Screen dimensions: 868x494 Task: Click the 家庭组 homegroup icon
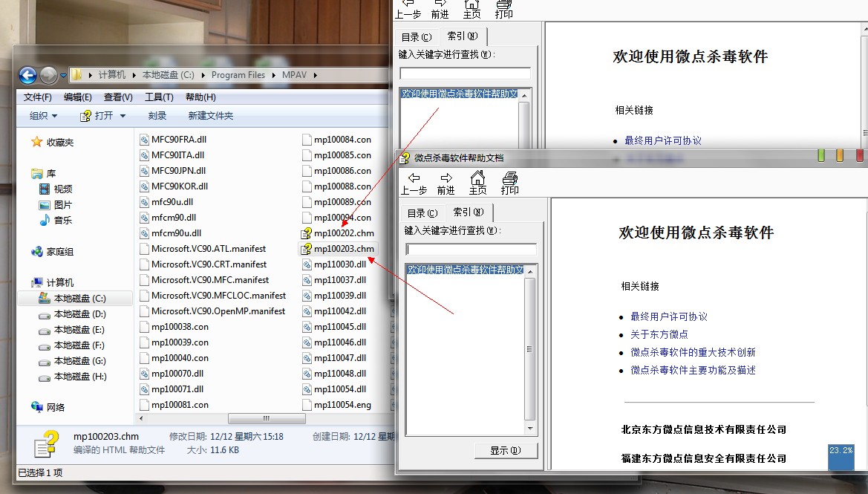point(36,251)
